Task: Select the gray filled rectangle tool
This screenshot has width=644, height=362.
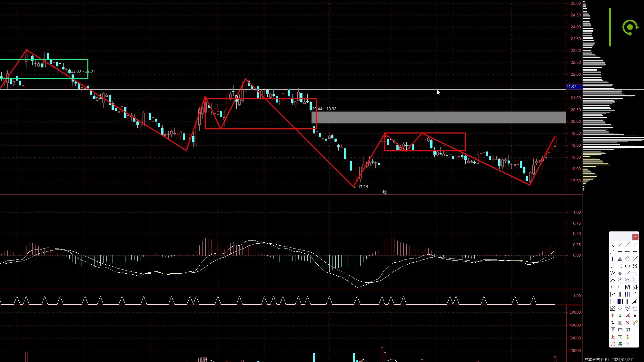Action: coord(620,323)
